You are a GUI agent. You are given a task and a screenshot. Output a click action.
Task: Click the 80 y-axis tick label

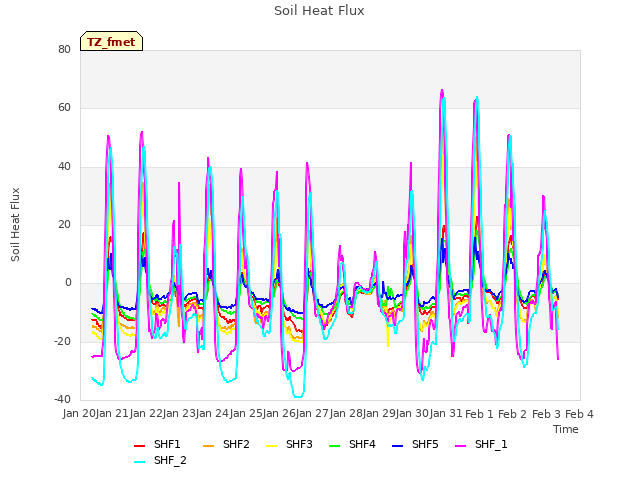point(64,49)
